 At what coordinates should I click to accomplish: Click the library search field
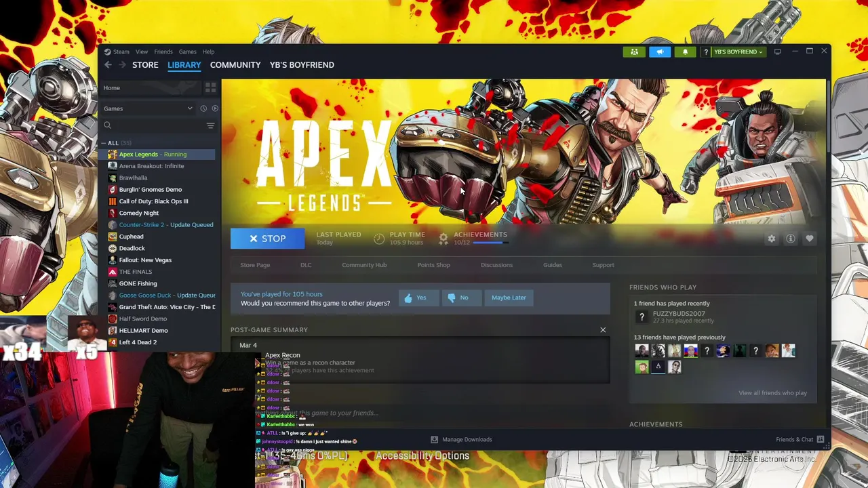(153, 125)
